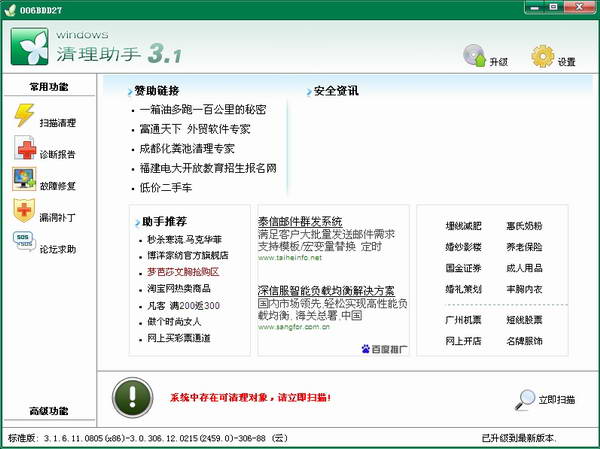Screen dimensions: 600x449
Task: Open the 网上开店 link
Action: coord(463,341)
